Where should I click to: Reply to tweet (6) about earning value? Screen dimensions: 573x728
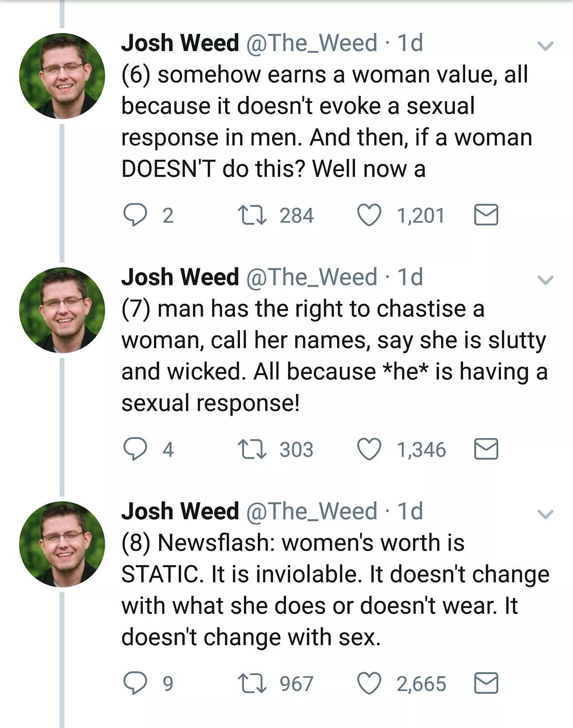tap(135, 215)
